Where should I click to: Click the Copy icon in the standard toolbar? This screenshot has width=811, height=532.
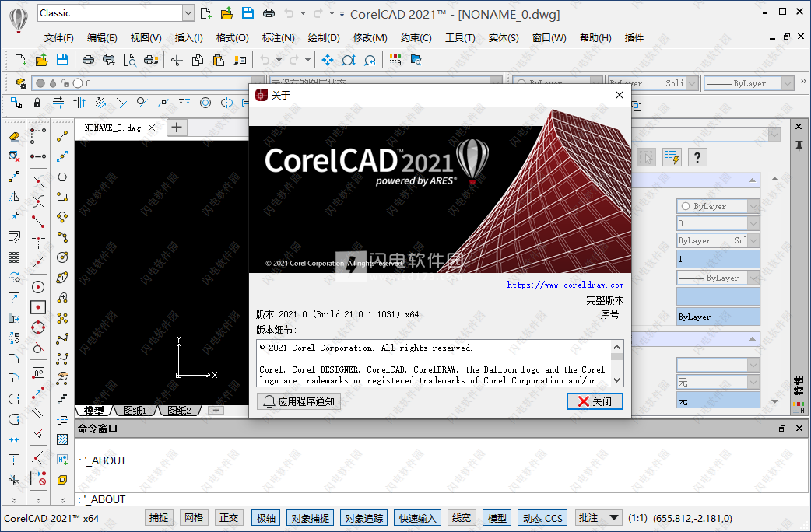click(x=197, y=60)
